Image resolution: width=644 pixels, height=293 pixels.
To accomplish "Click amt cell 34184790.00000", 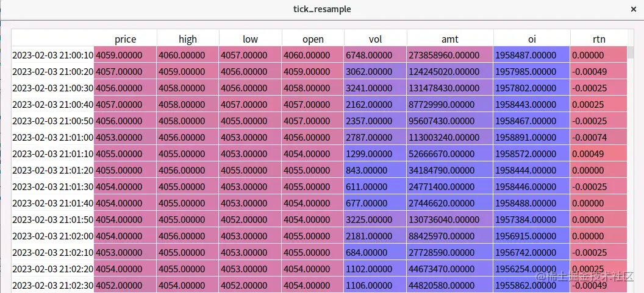I will (450, 170).
